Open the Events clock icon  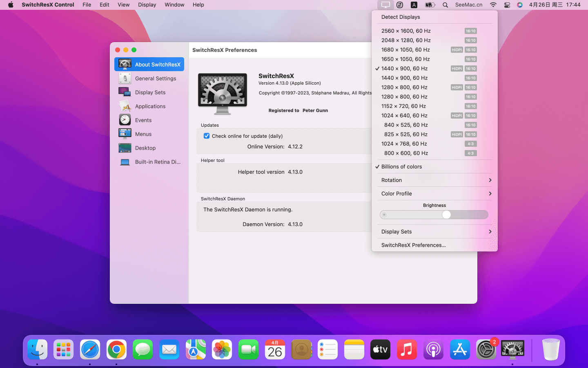click(125, 120)
